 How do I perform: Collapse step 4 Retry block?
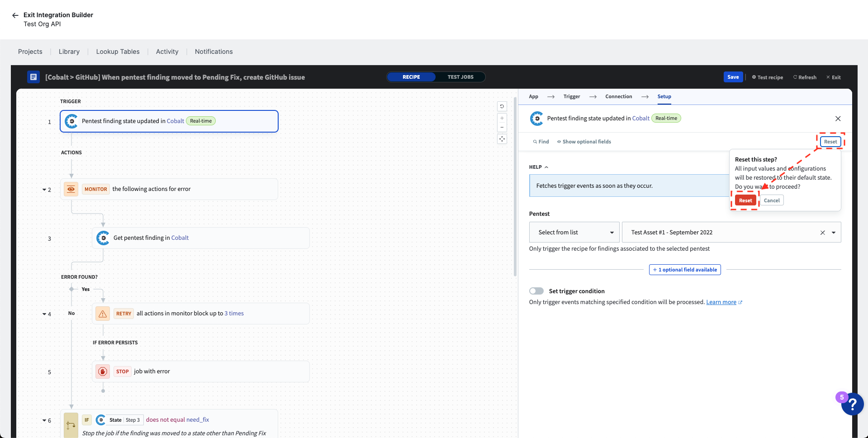coord(44,314)
